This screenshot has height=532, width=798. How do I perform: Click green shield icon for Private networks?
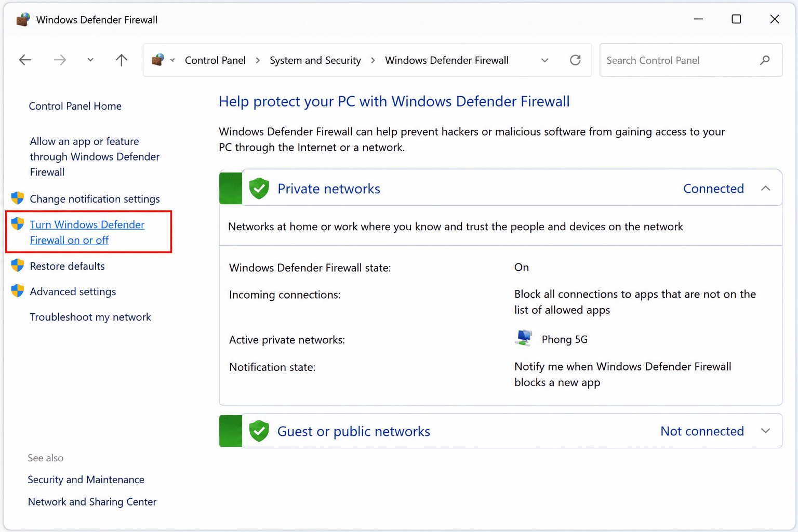tap(259, 189)
